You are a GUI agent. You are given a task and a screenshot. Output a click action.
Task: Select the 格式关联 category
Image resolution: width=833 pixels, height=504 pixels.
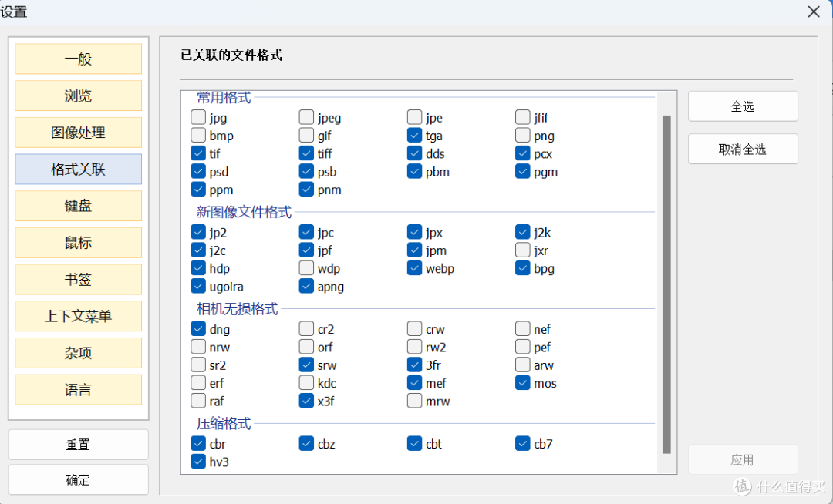click(78, 170)
